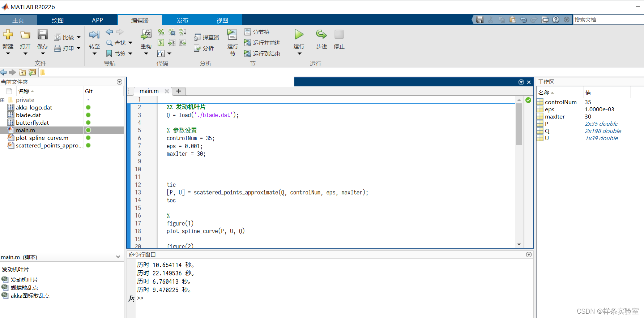Expand the private folder tree node
This screenshot has width=644, height=318.
pos(3,100)
